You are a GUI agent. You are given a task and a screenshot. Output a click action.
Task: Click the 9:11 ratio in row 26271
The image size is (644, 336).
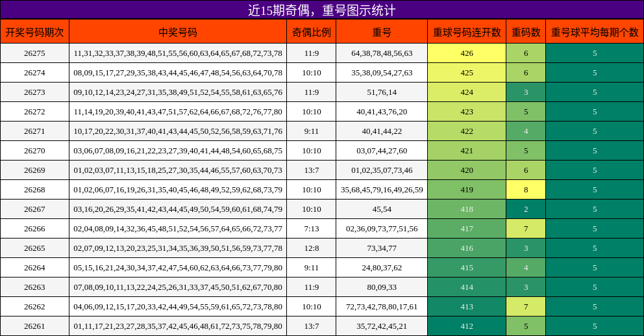tap(312, 131)
